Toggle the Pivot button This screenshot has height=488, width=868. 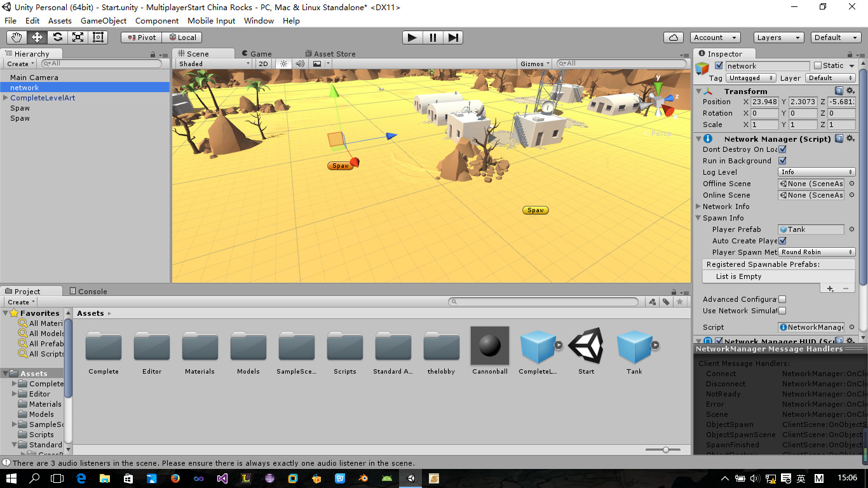pyautogui.click(x=141, y=37)
